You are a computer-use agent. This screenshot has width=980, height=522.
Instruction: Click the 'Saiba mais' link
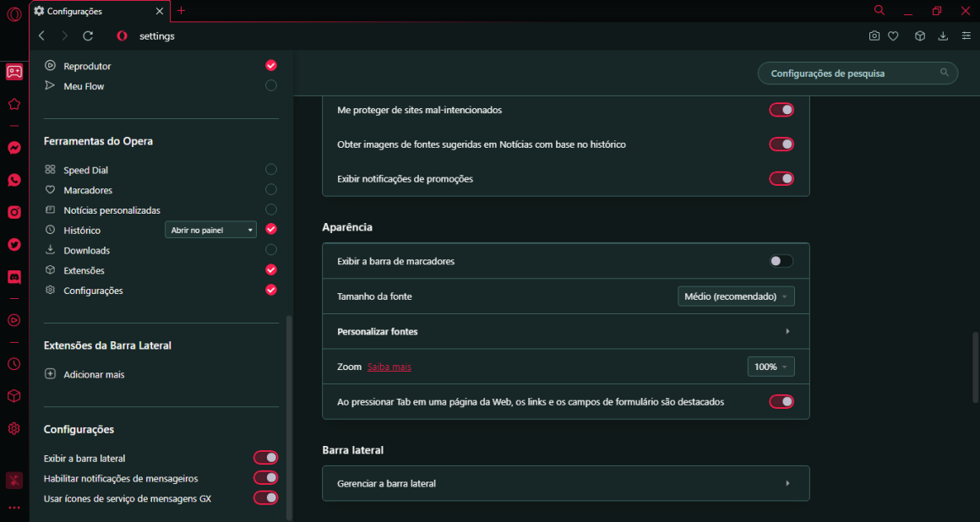[x=389, y=367]
